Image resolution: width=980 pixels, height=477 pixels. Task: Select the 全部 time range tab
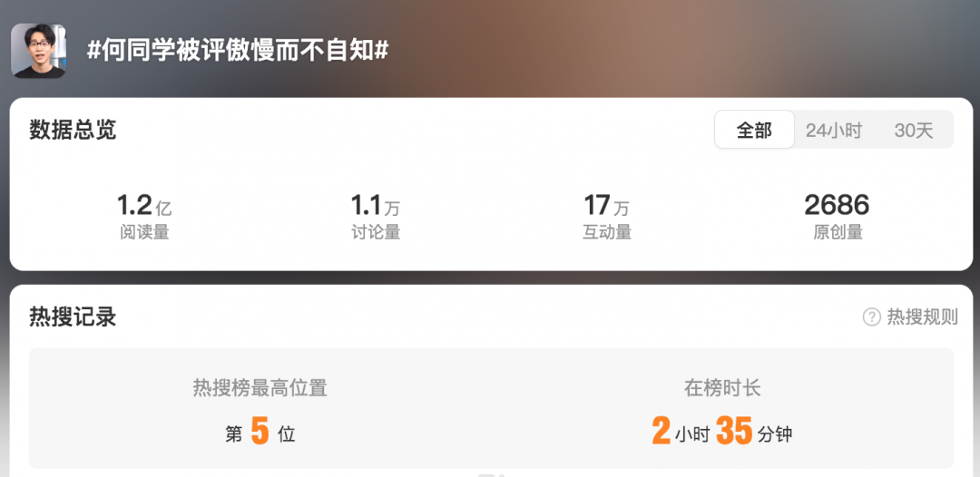click(x=754, y=130)
